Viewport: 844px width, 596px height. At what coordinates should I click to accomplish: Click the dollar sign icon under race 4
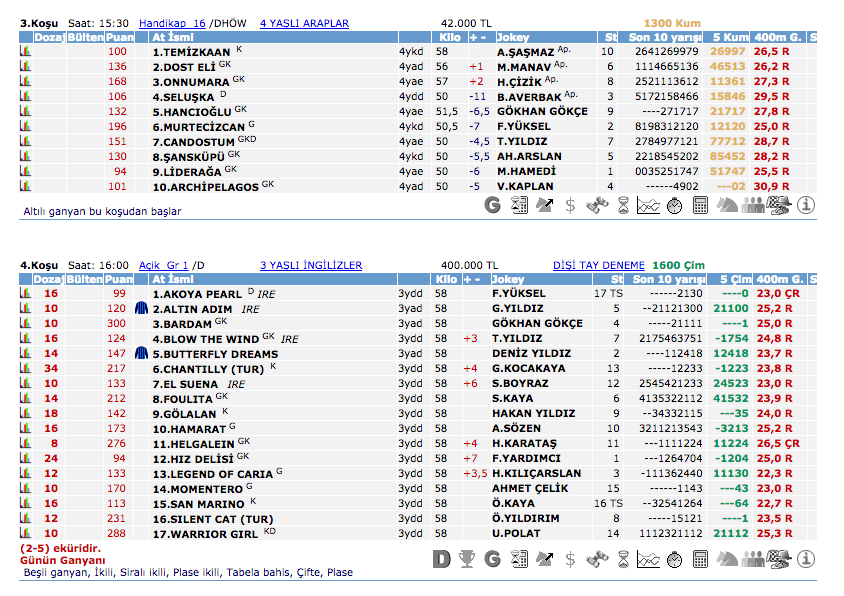[x=570, y=558]
